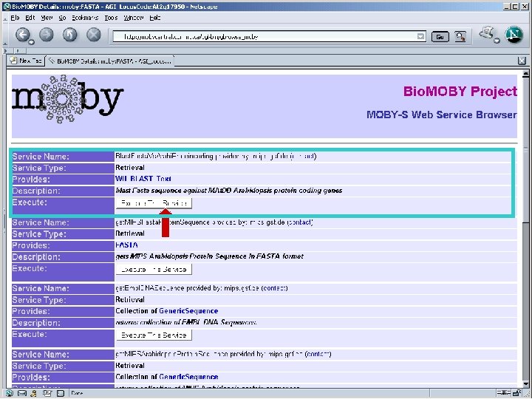Open the Print options dropdown arrow
The width and height of the screenshot is (532, 399).
coord(497,41)
